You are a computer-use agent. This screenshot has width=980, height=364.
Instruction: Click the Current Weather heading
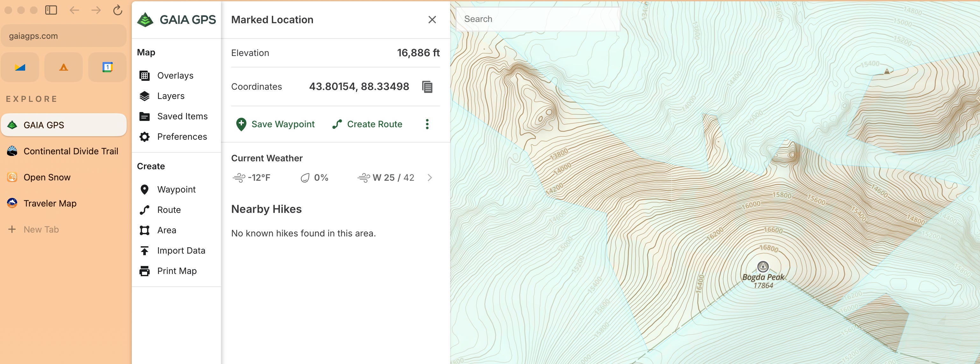(x=267, y=158)
